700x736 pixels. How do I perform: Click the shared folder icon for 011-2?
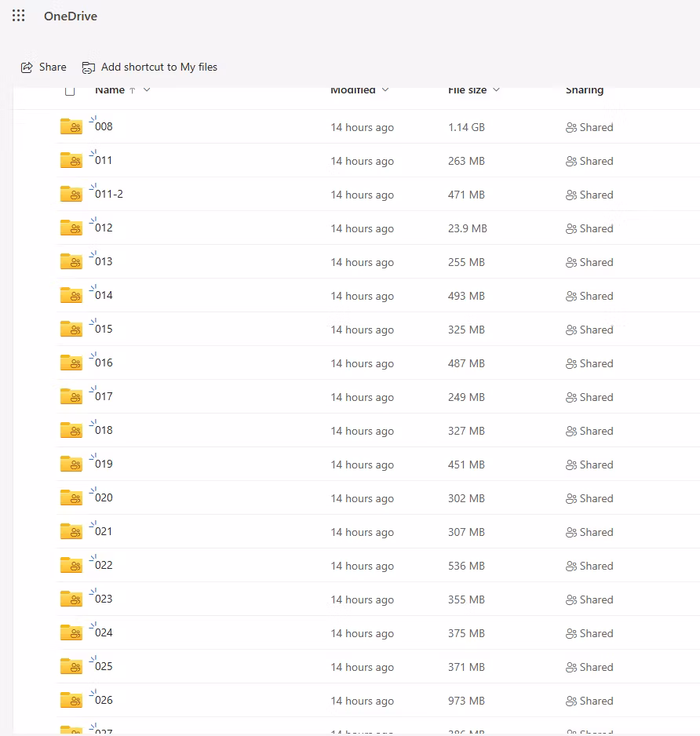coord(71,195)
